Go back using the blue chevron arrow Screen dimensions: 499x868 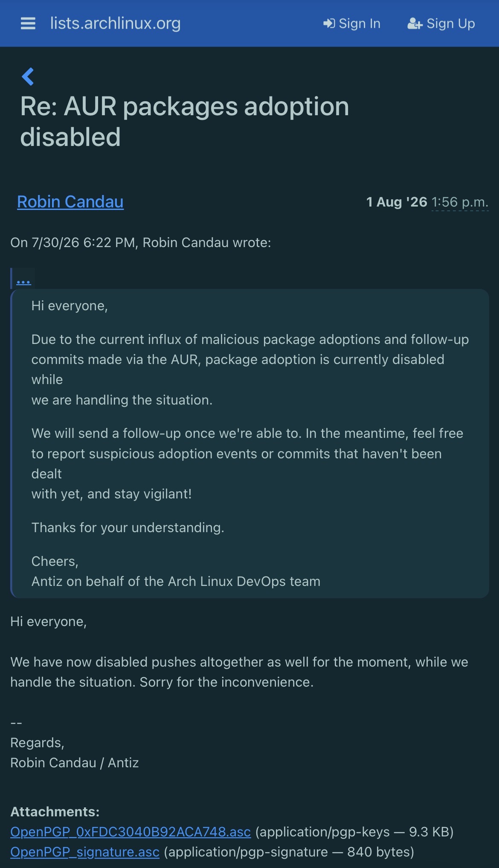coord(28,77)
